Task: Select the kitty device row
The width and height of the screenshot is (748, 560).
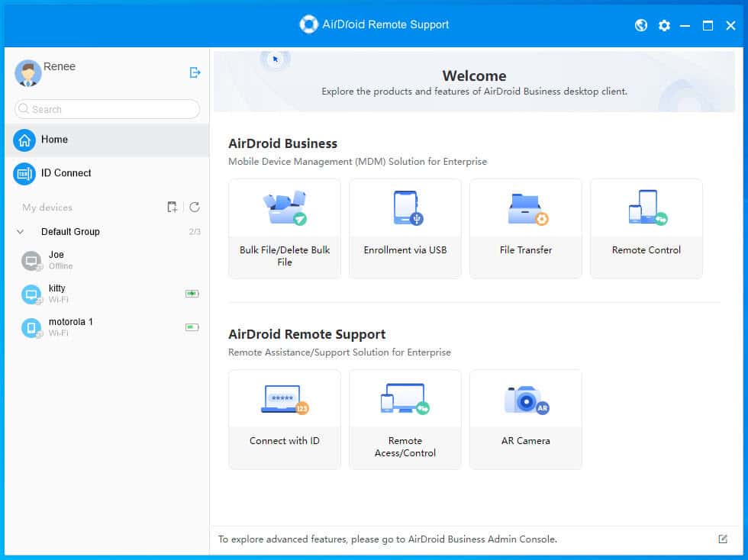Action: tap(107, 294)
